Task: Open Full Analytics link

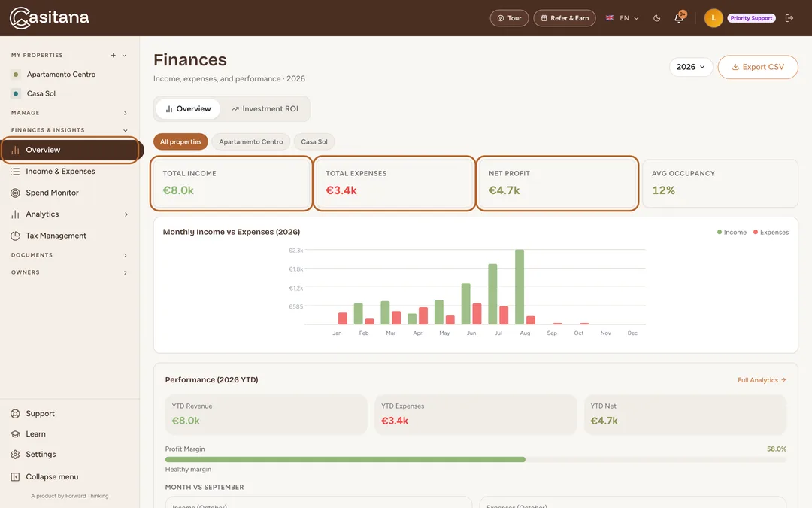Action: click(x=762, y=380)
